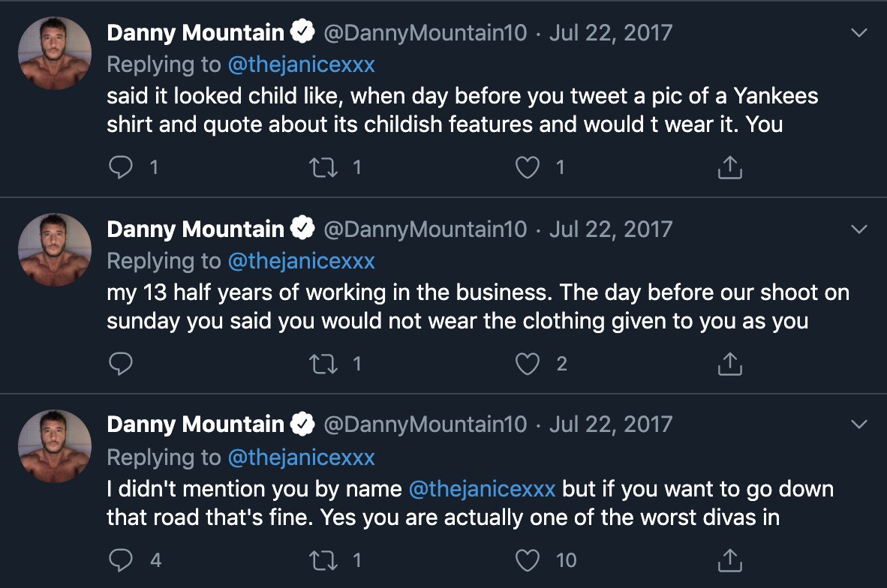Retweet the '13 half years' tweet

pos(323,364)
